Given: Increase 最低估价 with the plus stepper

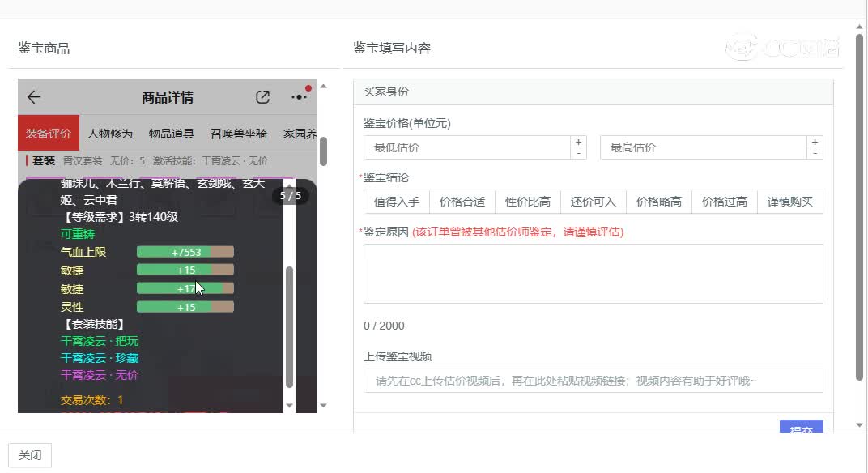Looking at the screenshot, I should tap(578, 143).
